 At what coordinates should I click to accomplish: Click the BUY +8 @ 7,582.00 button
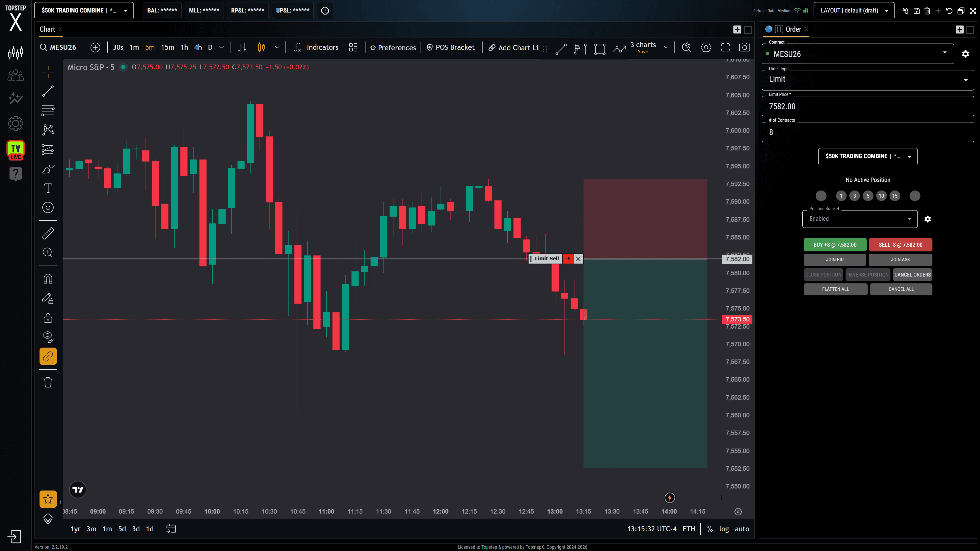tap(835, 245)
